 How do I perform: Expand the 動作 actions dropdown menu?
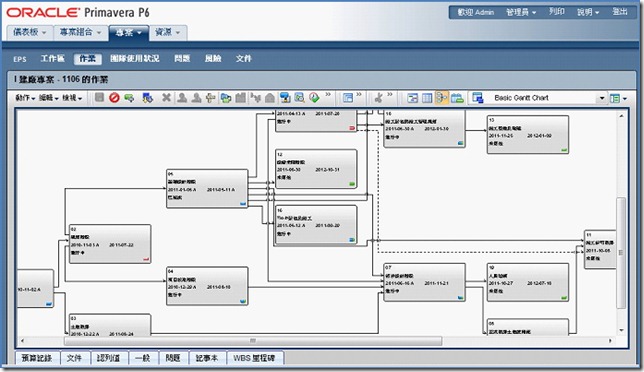click(x=25, y=98)
